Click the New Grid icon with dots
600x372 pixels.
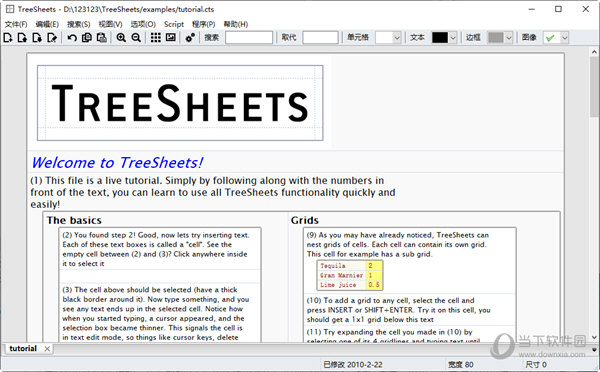pos(155,38)
